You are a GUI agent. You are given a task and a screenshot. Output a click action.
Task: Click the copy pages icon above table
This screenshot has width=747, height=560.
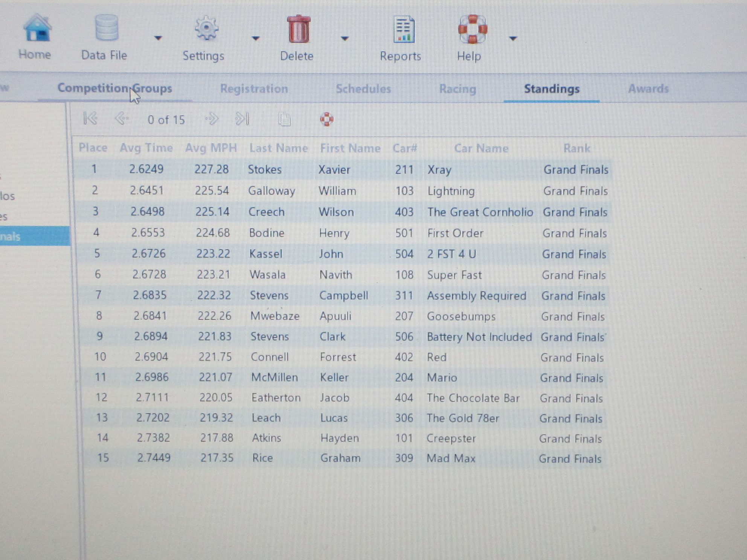pyautogui.click(x=284, y=119)
